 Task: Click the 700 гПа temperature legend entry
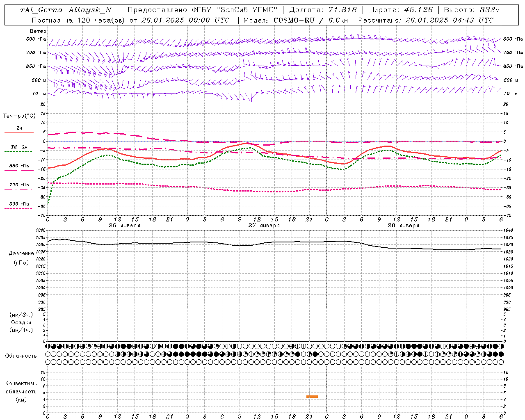[19, 185]
